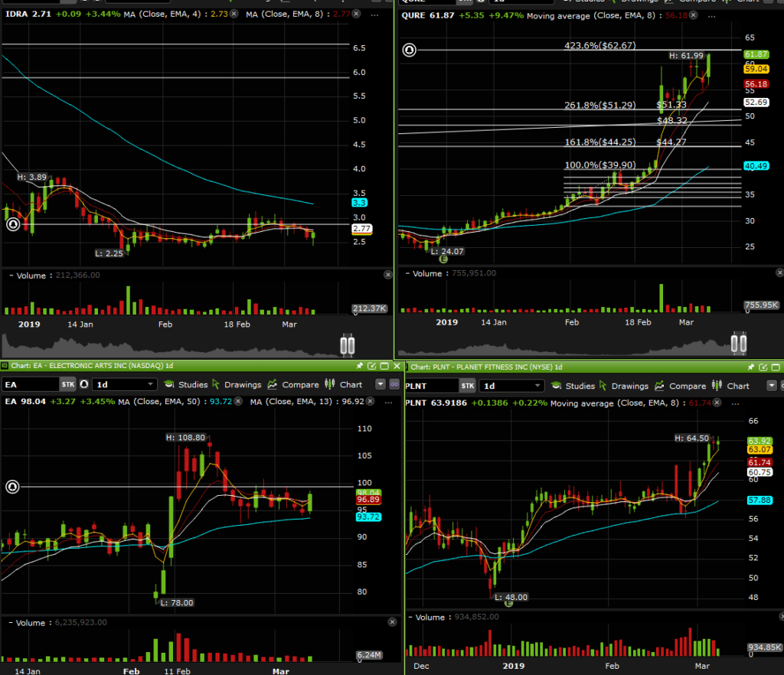The image size is (784, 675).
Task: Remove the EMA 13 study from EA chart
Action: [370, 401]
